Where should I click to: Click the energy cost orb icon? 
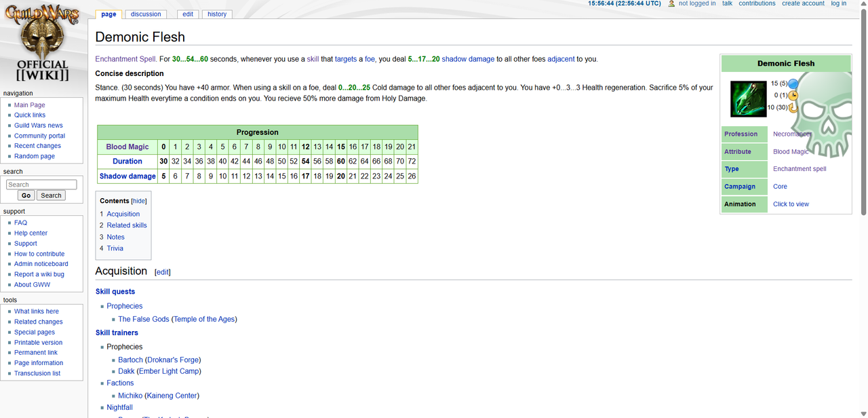point(792,83)
